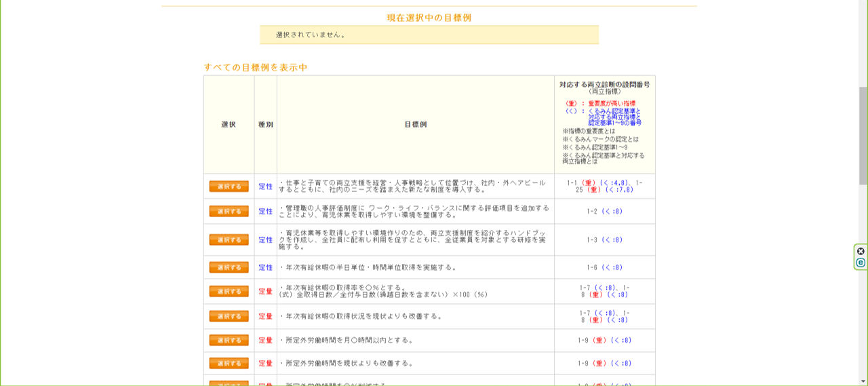Click the scrollbar down arrow
This screenshot has height=386, width=868.
863,381
